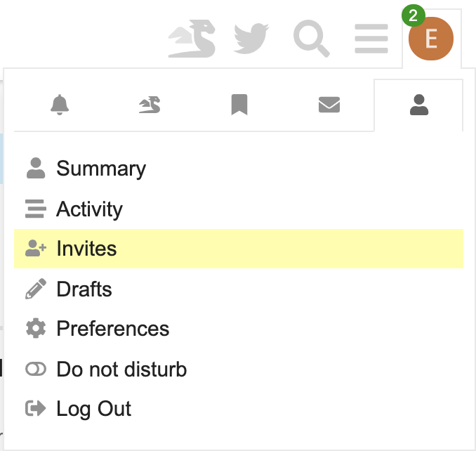This screenshot has width=476, height=451.
Task: Open the Twitter bird icon link
Action: [251, 39]
